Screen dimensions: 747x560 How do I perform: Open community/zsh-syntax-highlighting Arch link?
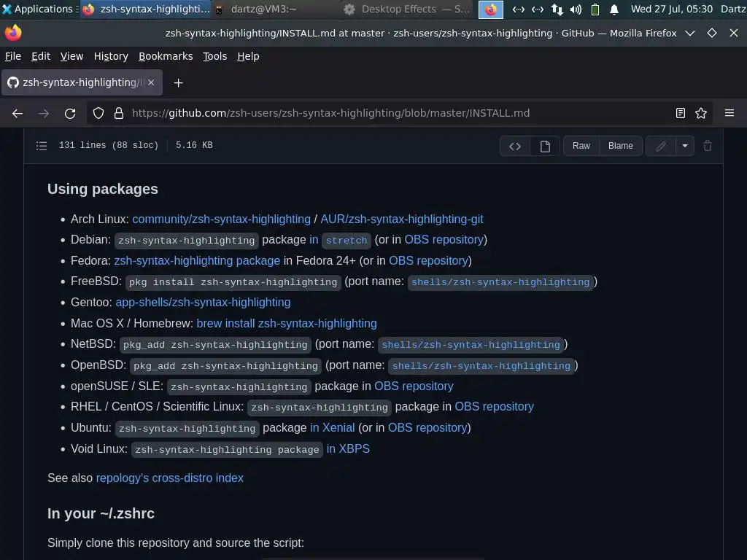point(222,219)
